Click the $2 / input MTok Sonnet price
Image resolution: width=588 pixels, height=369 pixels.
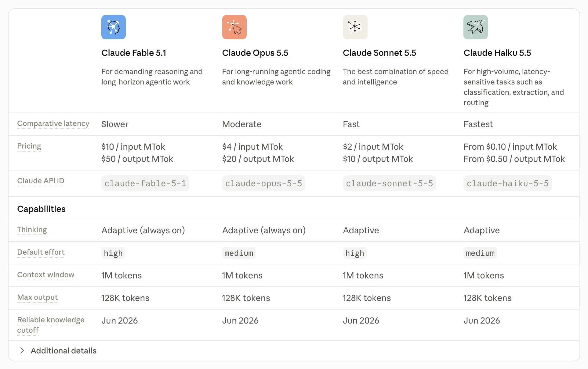(373, 147)
